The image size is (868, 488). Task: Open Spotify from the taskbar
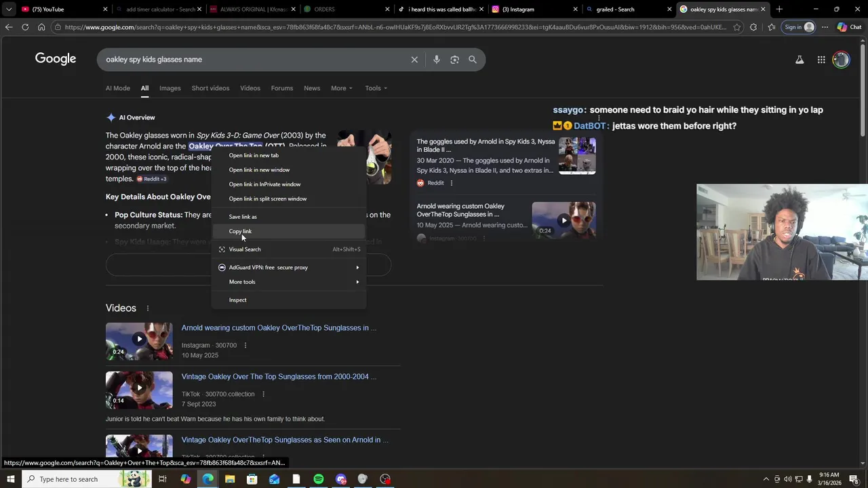[x=319, y=479]
